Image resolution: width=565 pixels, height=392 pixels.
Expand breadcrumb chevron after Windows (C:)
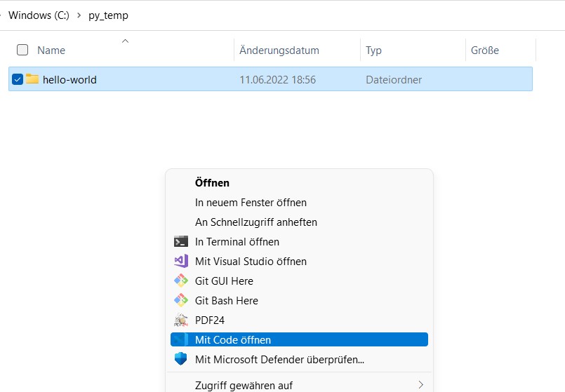[79, 15]
